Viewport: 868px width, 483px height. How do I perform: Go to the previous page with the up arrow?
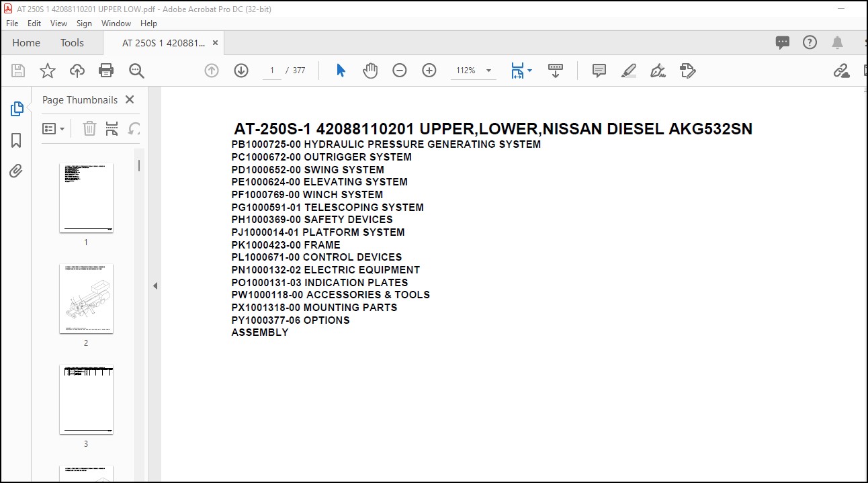[212, 71]
